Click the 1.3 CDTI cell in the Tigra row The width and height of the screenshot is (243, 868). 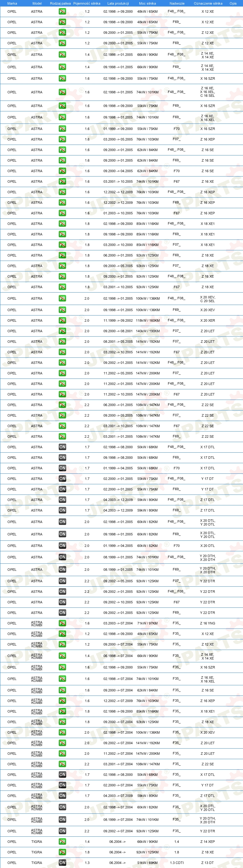(x=177, y=863)
